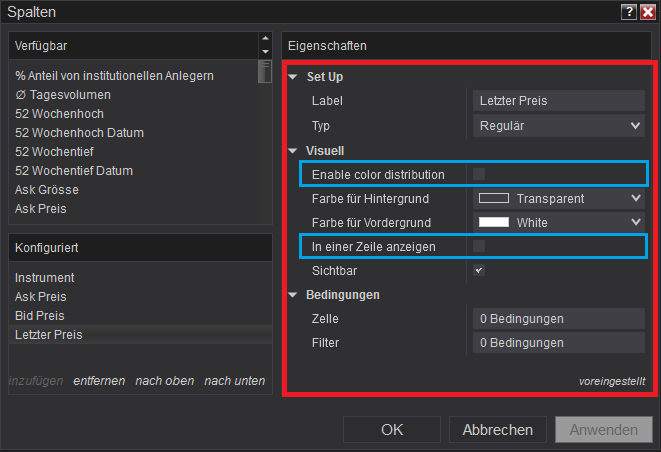
Task: Collapse the Visuell section
Action: [293, 150]
